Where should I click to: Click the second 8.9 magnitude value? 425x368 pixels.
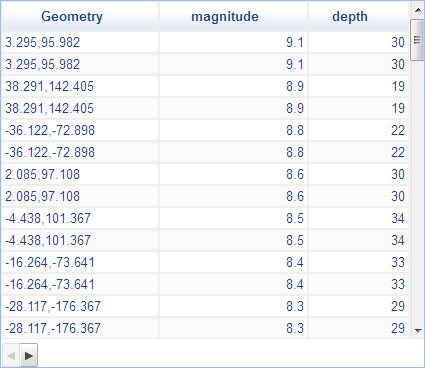coord(295,108)
